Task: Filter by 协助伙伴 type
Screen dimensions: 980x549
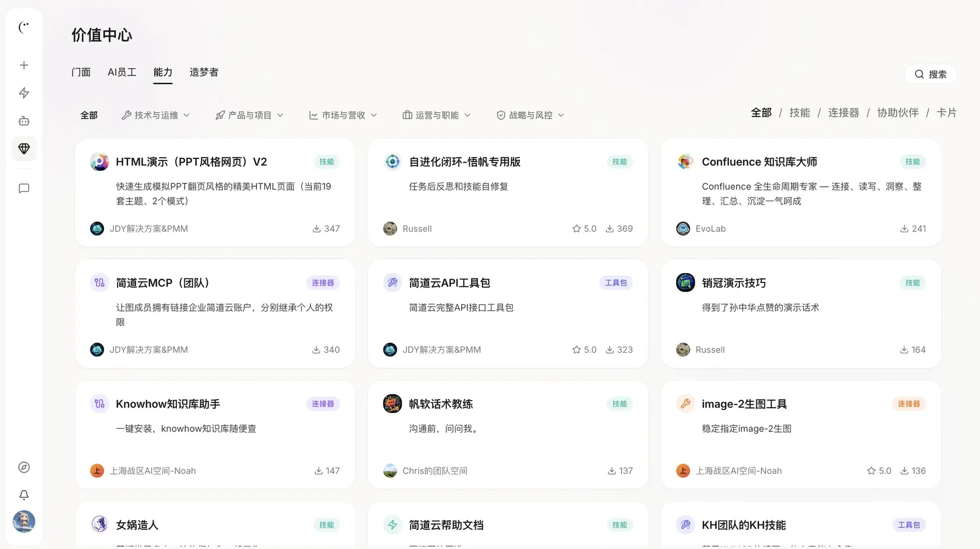Action: coord(898,113)
